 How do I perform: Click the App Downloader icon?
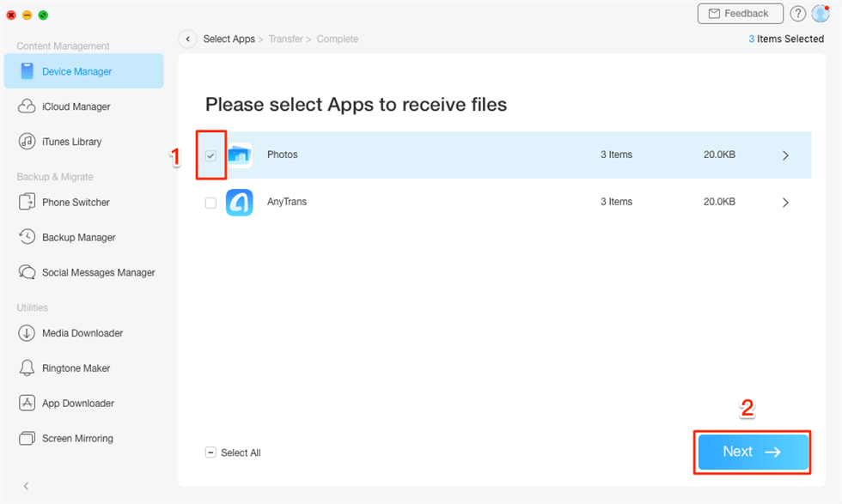(27, 404)
